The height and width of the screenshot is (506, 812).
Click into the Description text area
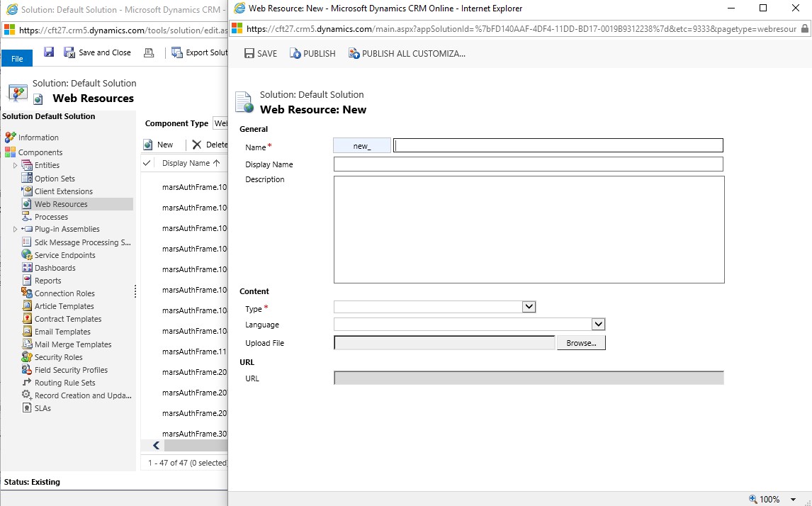coord(529,229)
